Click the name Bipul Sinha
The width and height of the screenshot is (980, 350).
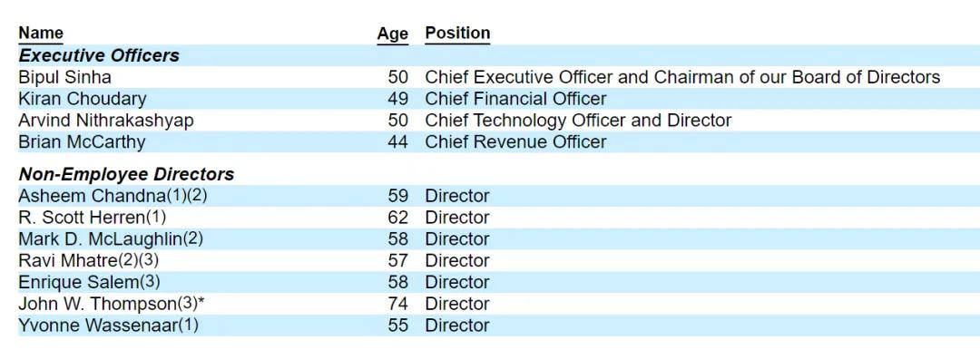pos(65,77)
